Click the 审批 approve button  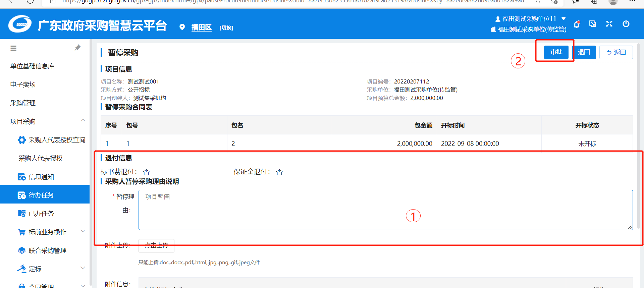pyautogui.click(x=556, y=52)
